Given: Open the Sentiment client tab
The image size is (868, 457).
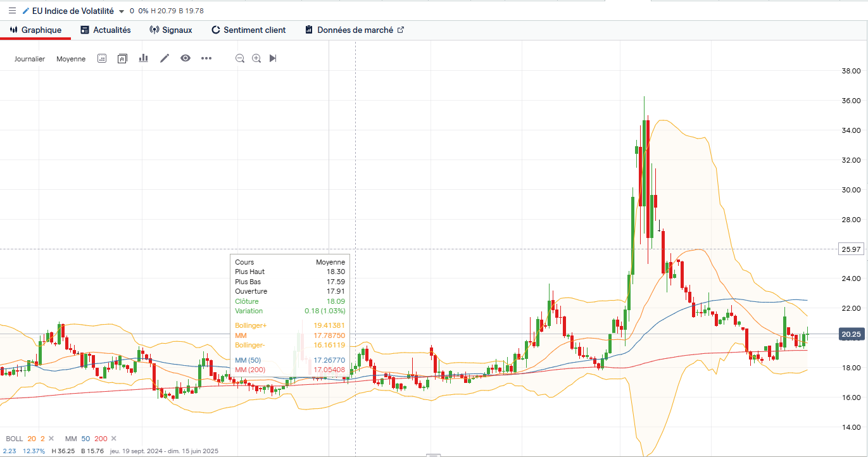Looking at the screenshot, I should pyautogui.click(x=248, y=30).
